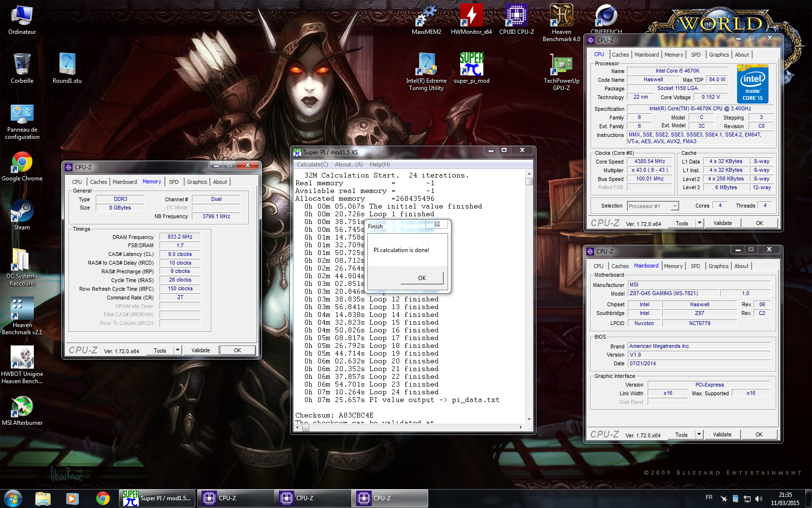
Task: Launch Heaven Benchmark v2.1 desktop icon
Action: 22,315
